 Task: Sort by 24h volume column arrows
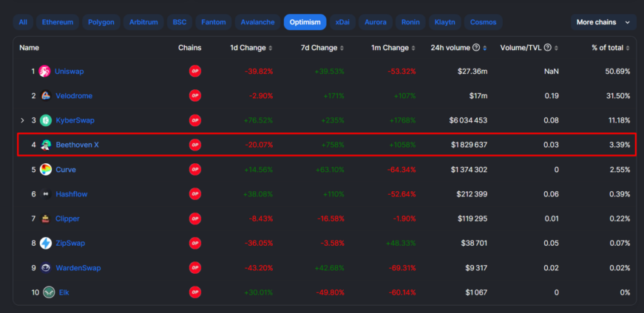484,48
